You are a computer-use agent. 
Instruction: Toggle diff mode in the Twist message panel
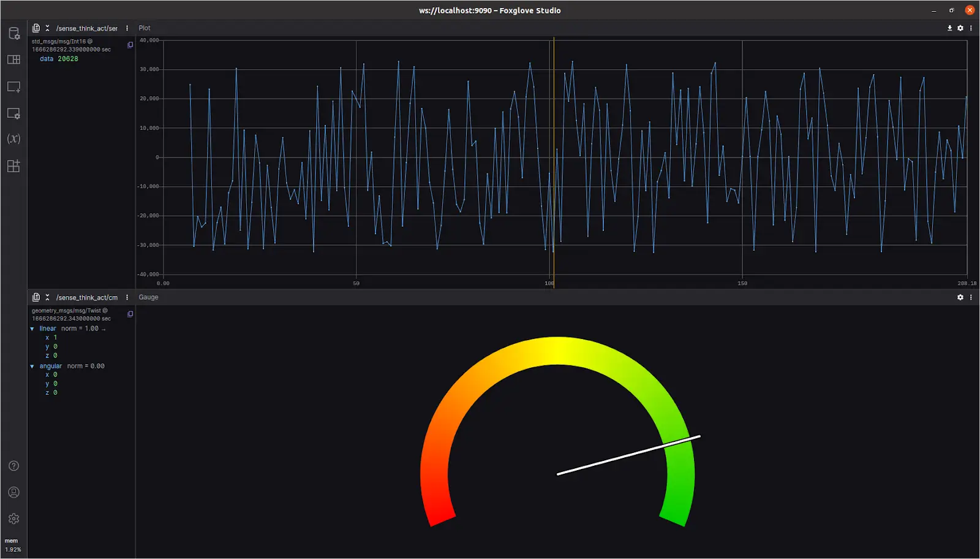click(x=36, y=297)
